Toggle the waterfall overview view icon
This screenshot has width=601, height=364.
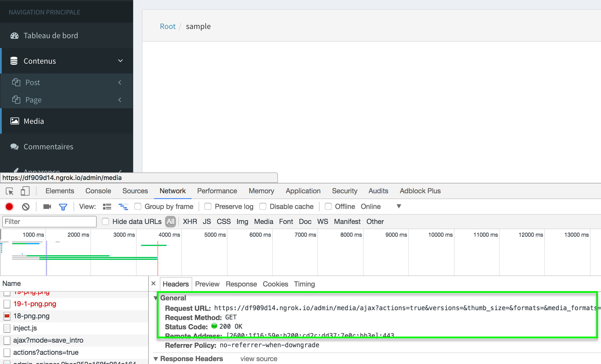tap(123, 206)
